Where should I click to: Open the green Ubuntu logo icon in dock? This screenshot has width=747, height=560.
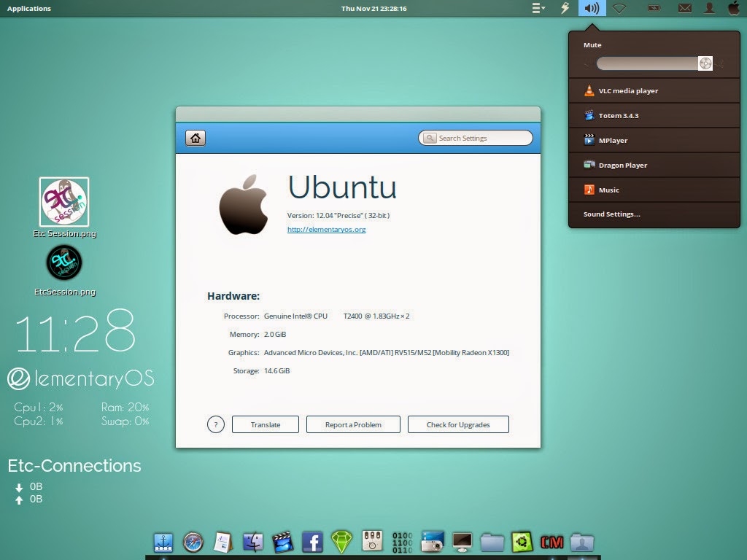522,542
